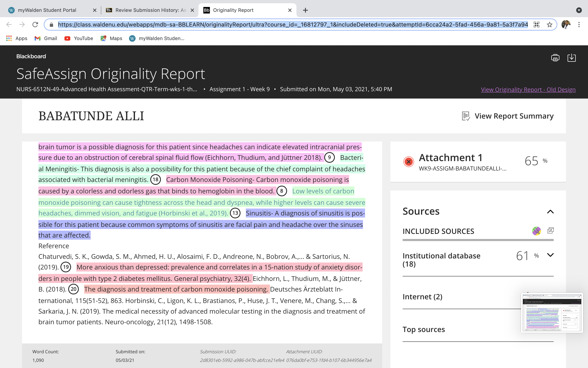Click the 61 % institutional database score
This screenshot has width=588, height=368.
pos(528,256)
